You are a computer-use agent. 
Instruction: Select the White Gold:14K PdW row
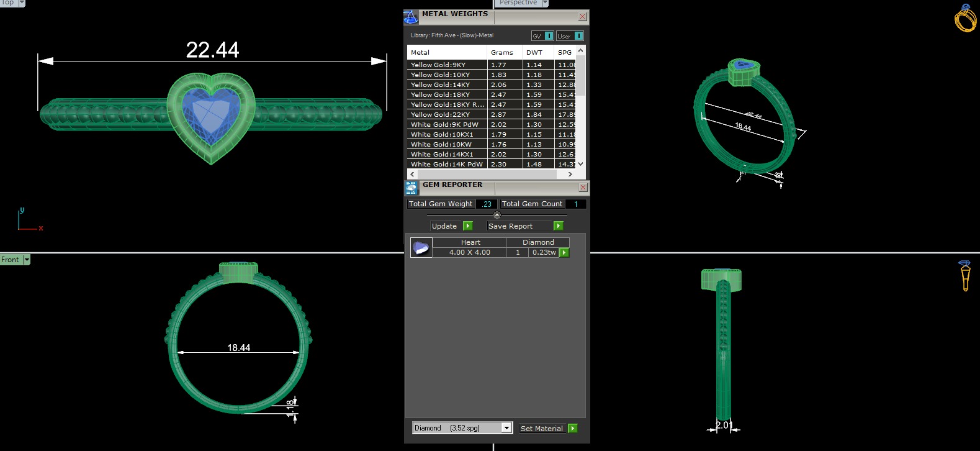tap(492, 164)
